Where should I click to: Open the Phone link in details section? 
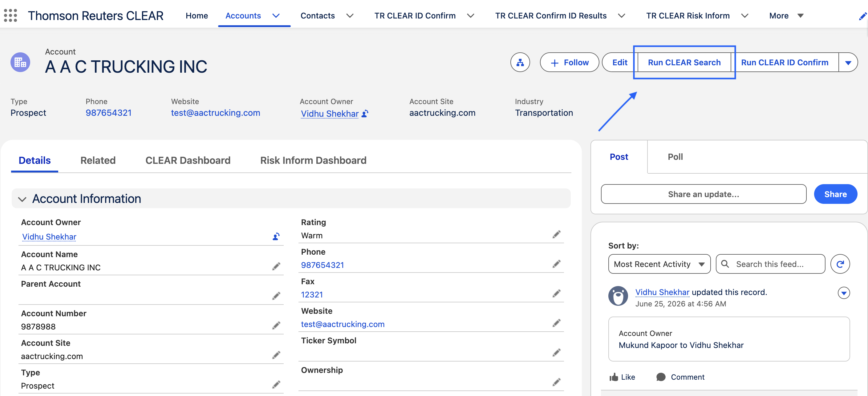(322, 265)
